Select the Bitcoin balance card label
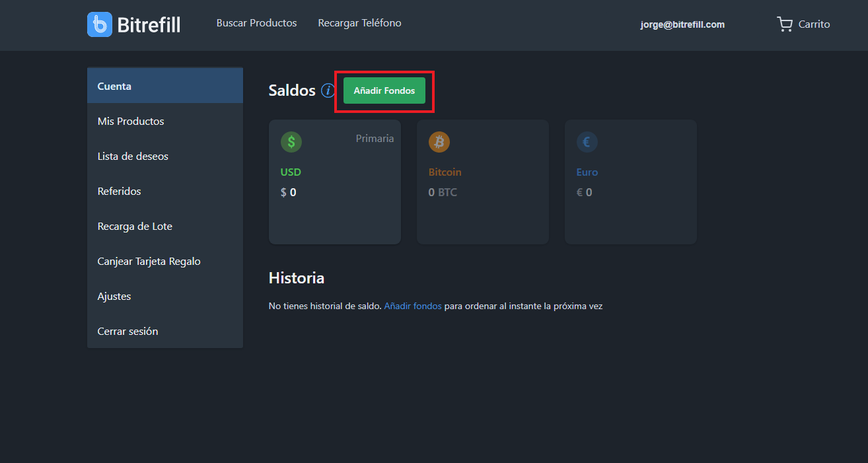Viewport: 868px width, 463px height. click(445, 172)
